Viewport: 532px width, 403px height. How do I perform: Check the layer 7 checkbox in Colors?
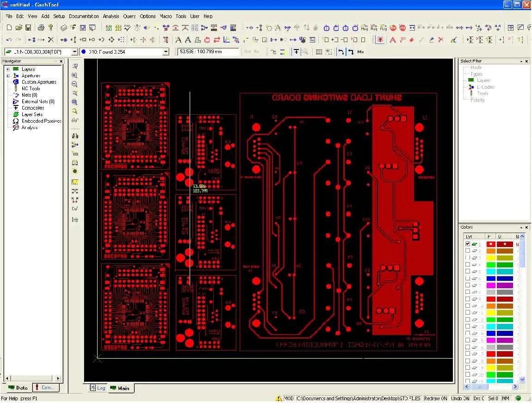coord(468,285)
